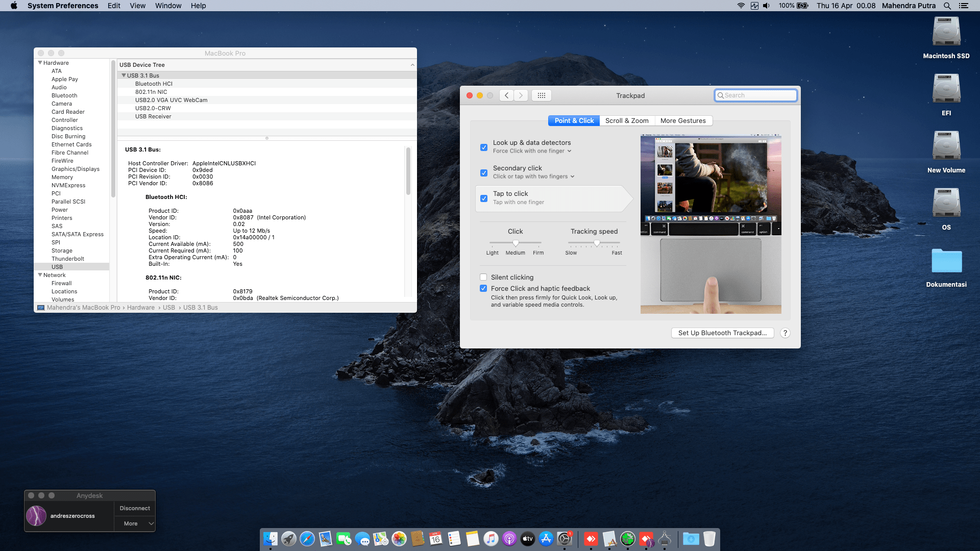Image resolution: width=980 pixels, height=551 pixels.
Task: Open App Store from the Dock
Action: pos(546,539)
